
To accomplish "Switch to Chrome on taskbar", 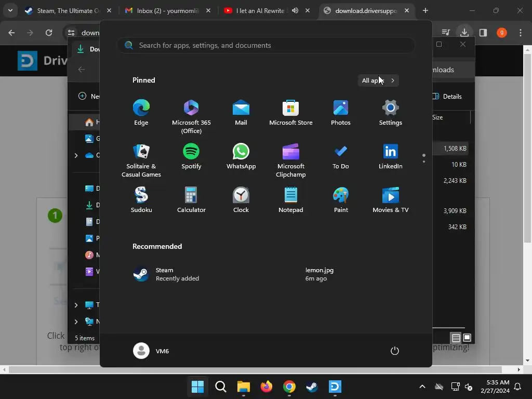I will pyautogui.click(x=289, y=387).
